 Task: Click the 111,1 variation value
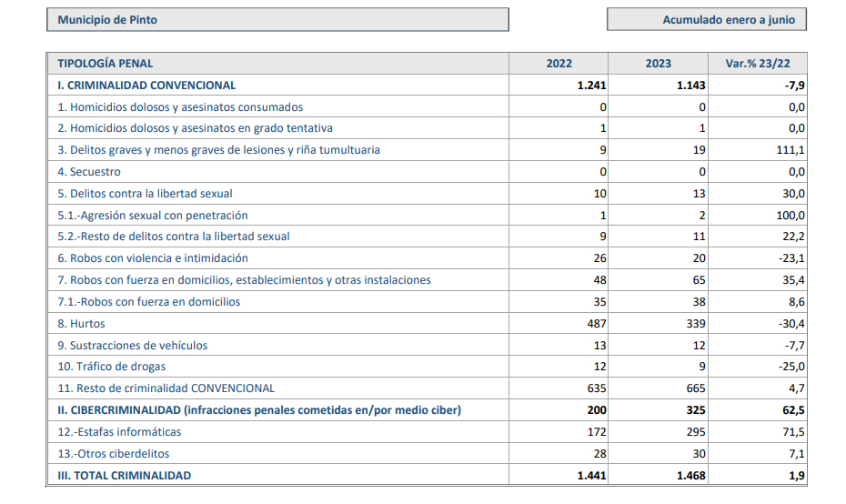point(790,150)
